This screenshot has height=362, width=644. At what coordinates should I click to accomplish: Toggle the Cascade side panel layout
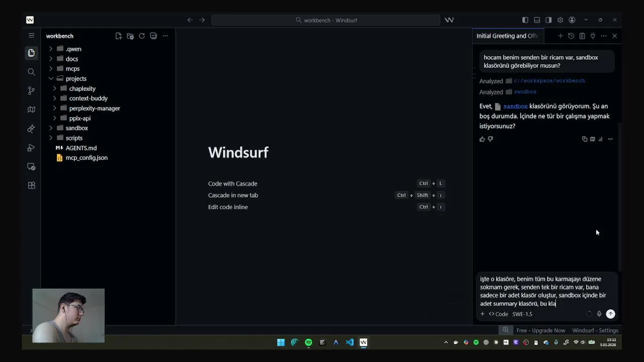coord(548,20)
